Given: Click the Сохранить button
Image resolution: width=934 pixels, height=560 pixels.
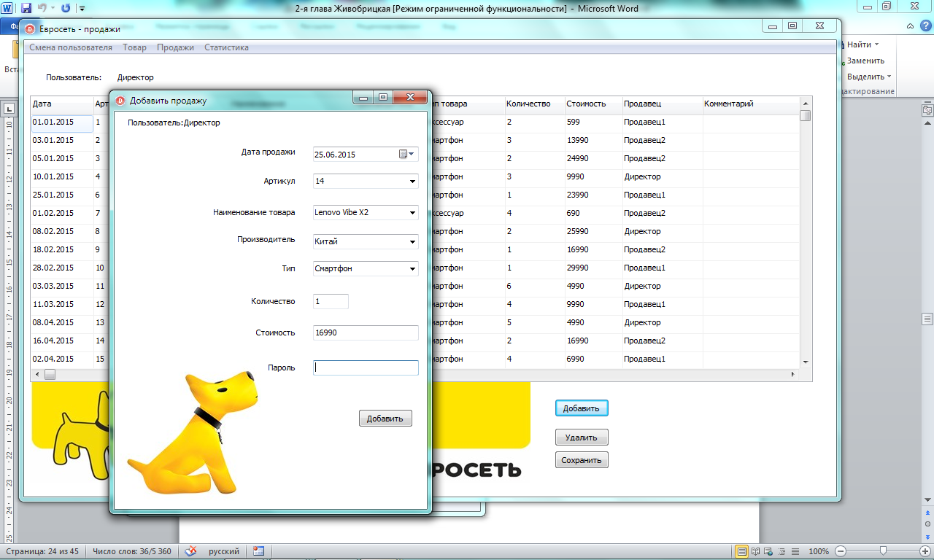Looking at the screenshot, I should pos(582,460).
